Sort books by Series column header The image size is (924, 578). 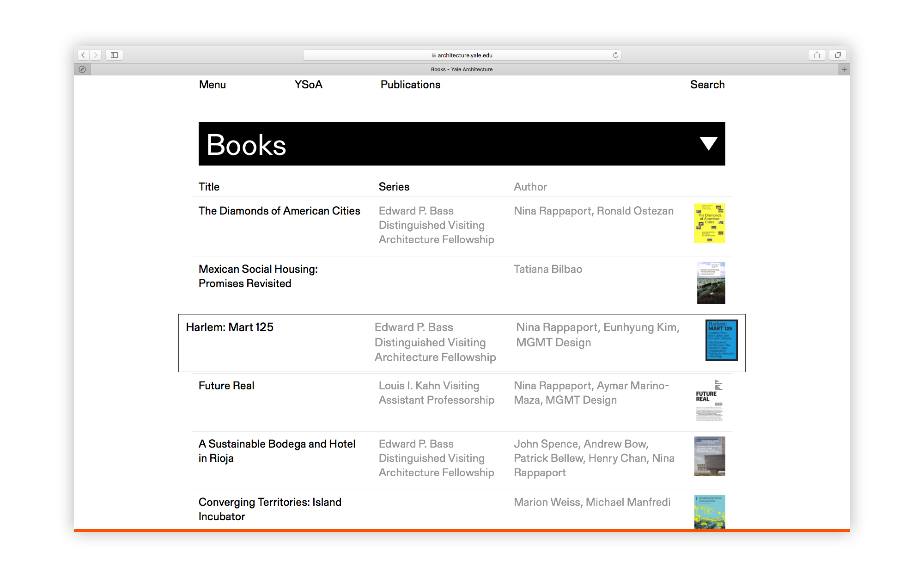pyautogui.click(x=394, y=187)
